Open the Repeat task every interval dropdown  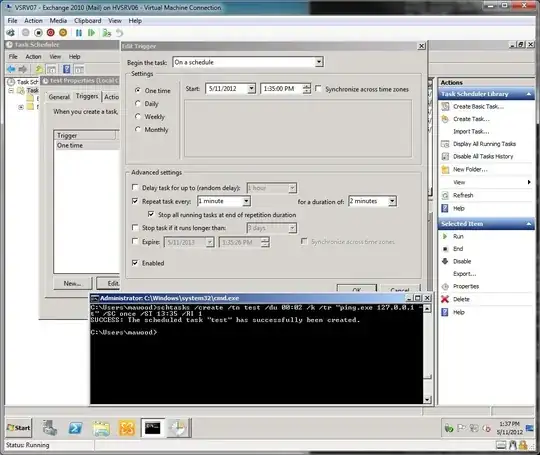[x=246, y=201]
